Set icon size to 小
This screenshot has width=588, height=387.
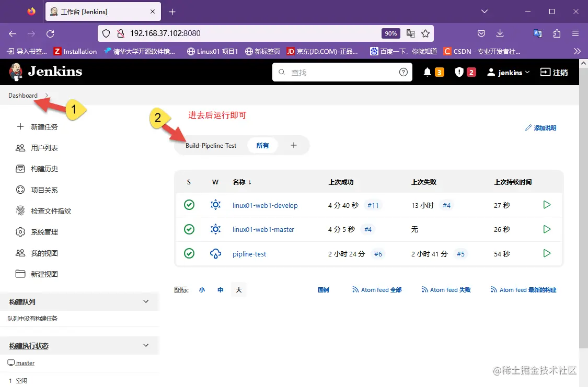[x=202, y=289]
